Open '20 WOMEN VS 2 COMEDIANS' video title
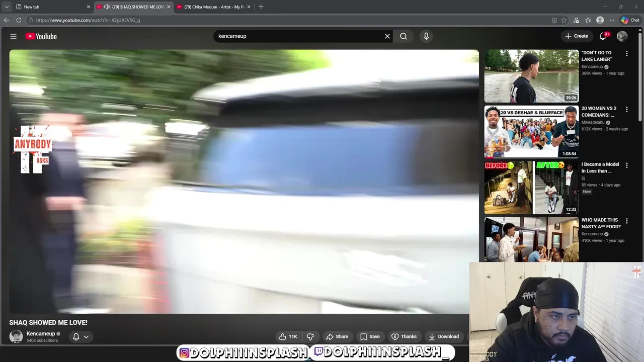 (x=599, y=112)
